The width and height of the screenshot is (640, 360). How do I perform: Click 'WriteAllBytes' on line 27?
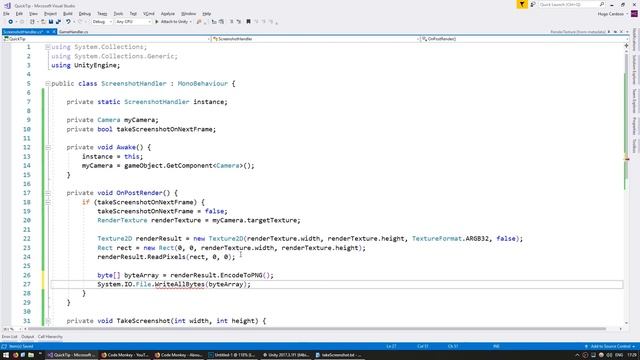(x=180, y=284)
